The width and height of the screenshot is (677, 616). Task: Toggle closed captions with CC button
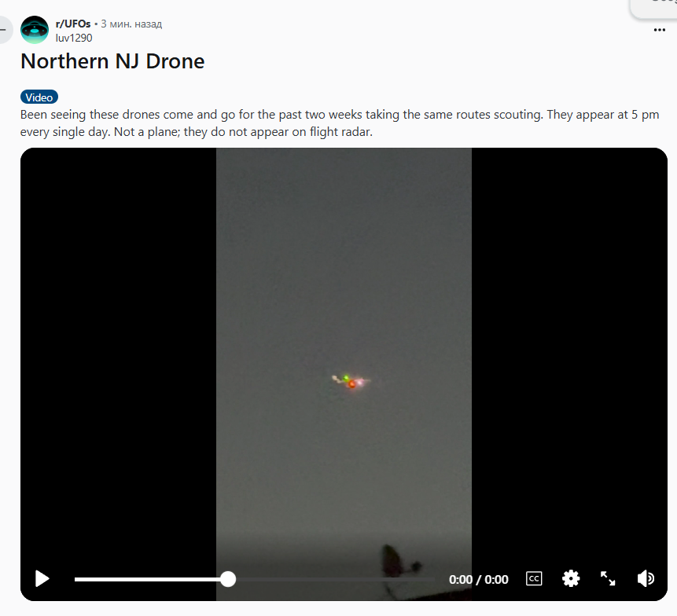pyautogui.click(x=534, y=578)
